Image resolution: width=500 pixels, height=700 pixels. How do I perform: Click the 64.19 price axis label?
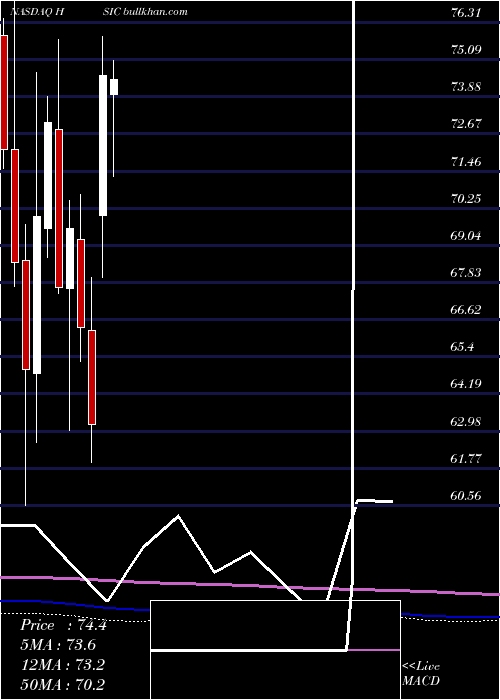pos(466,383)
